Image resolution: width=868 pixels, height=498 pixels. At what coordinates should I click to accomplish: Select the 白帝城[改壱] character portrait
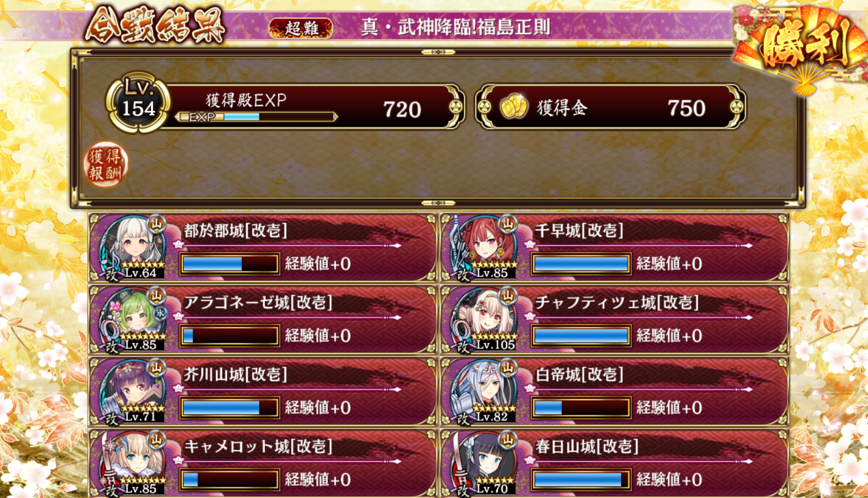pyautogui.click(x=484, y=391)
